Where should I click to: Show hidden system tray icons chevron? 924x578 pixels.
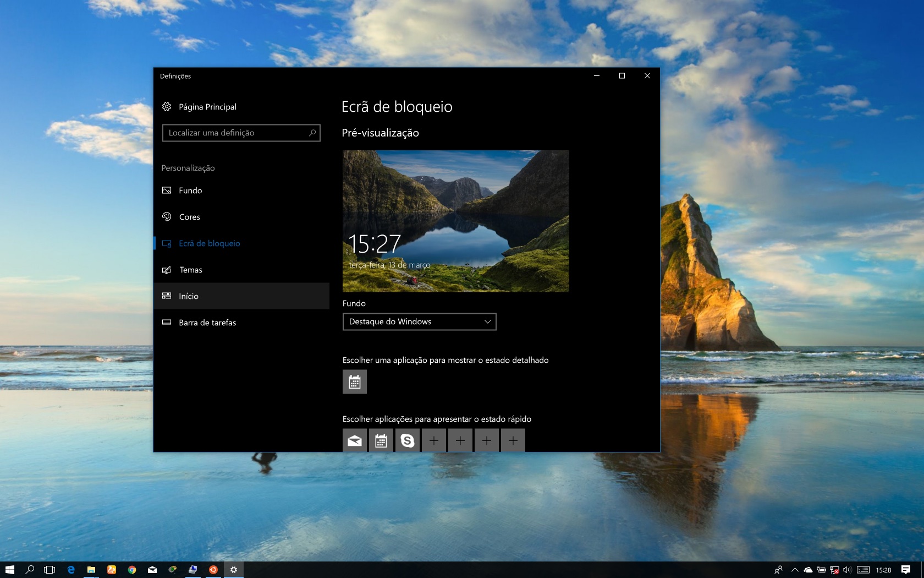(x=795, y=570)
